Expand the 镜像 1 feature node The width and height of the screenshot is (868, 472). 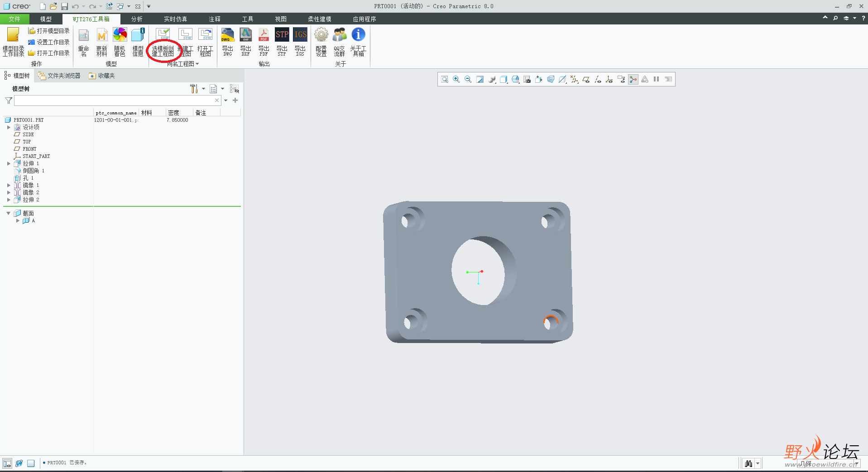[x=9, y=185]
